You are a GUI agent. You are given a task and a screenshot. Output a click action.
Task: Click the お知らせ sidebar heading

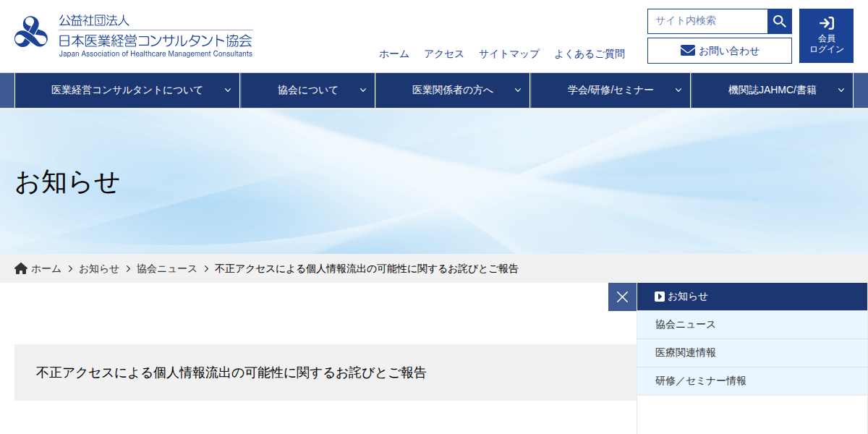click(x=752, y=297)
